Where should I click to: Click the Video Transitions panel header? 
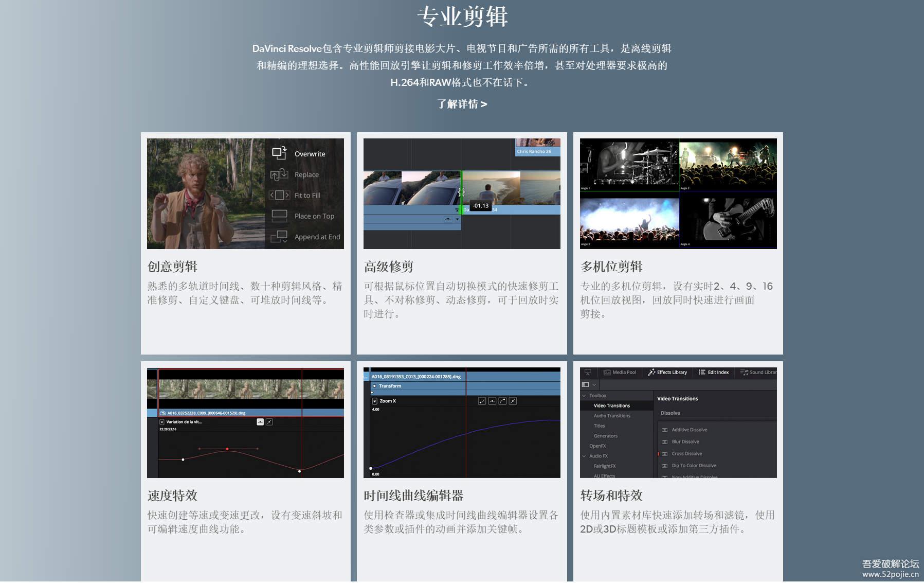click(678, 399)
